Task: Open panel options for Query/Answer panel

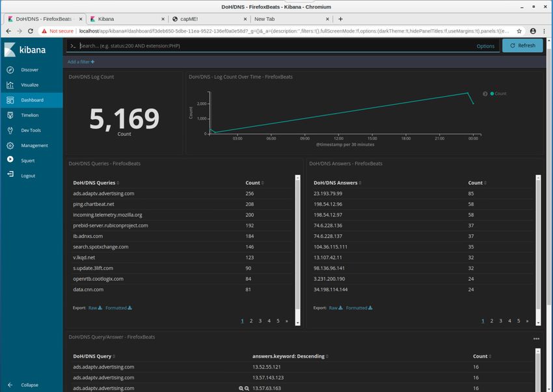Action: (x=537, y=339)
